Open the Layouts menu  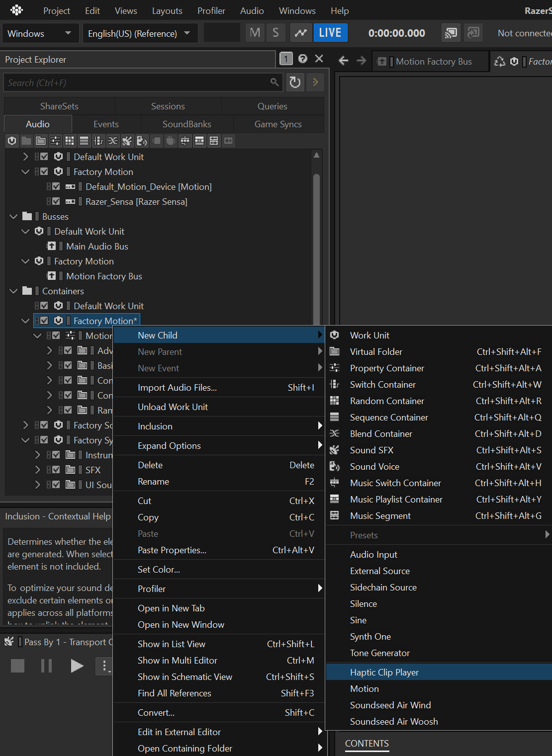[167, 10]
